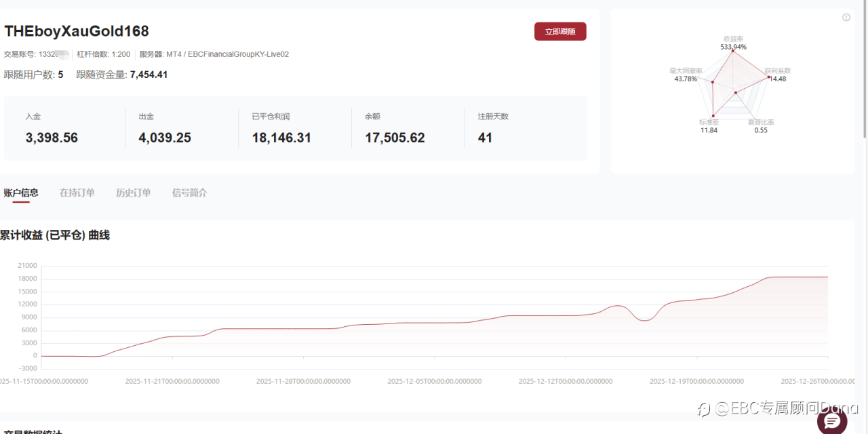Screen dimensions: 868x434
Task: Click the 入金 deposit figure 3,398.56
Action: pos(52,138)
